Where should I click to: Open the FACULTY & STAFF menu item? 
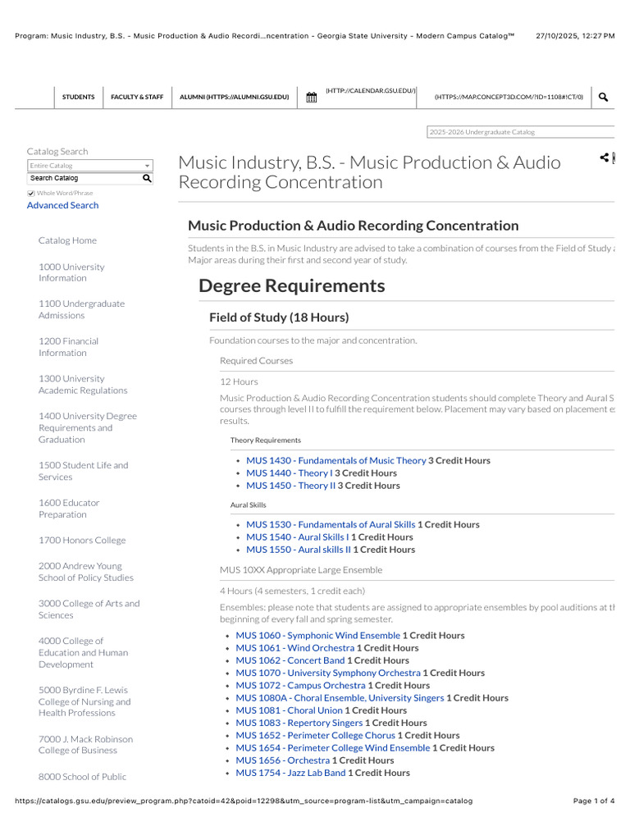pyautogui.click(x=137, y=97)
